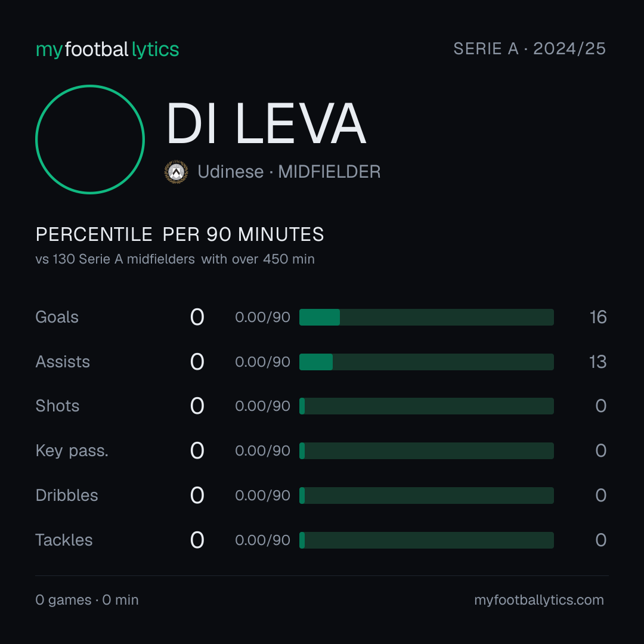The height and width of the screenshot is (644, 644).
Task: Click the Tackles percentile bar
Action: click(x=426, y=540)
